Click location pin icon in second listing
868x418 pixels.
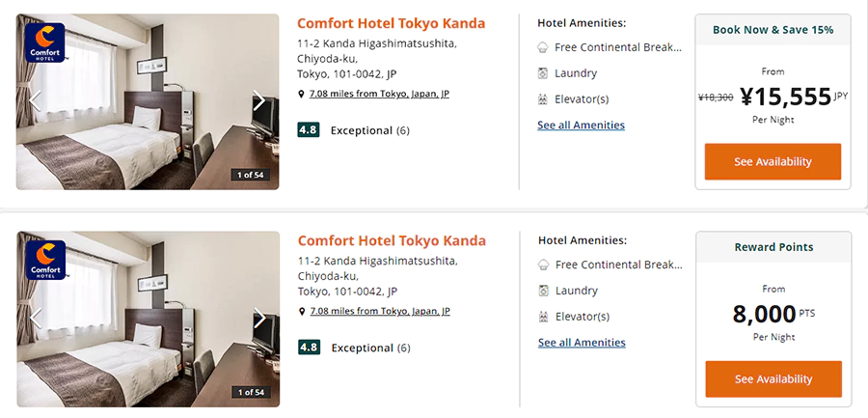coord(302,312)
